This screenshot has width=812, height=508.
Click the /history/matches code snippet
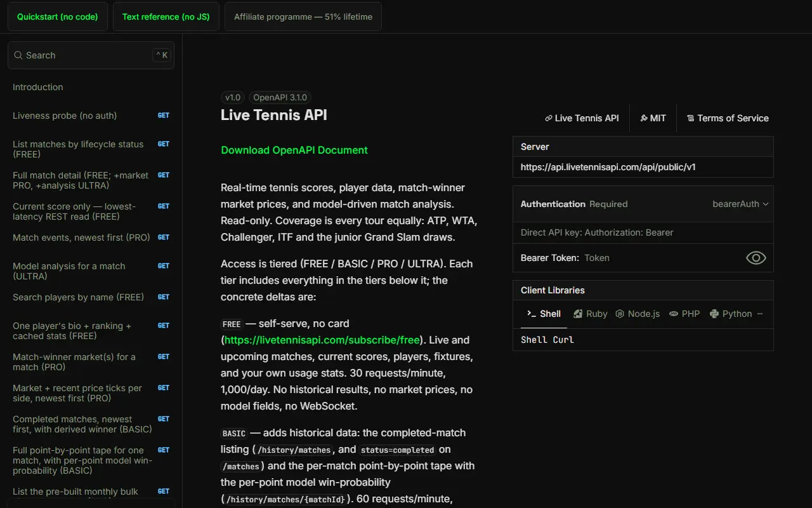click(294, 450)
